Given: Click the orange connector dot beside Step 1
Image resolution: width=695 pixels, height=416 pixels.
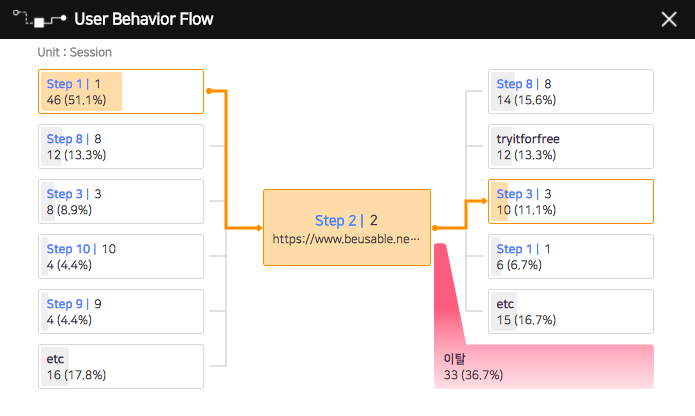Looking at the screenshot, I should click(209, 91).
